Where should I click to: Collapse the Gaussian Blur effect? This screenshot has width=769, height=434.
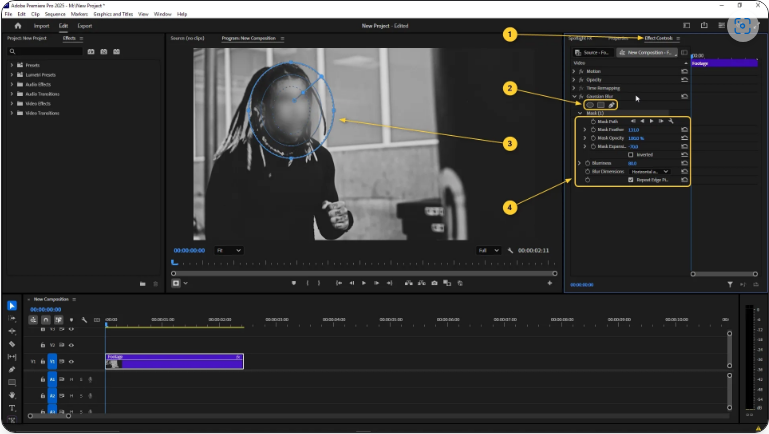click(x=574, y=96)
